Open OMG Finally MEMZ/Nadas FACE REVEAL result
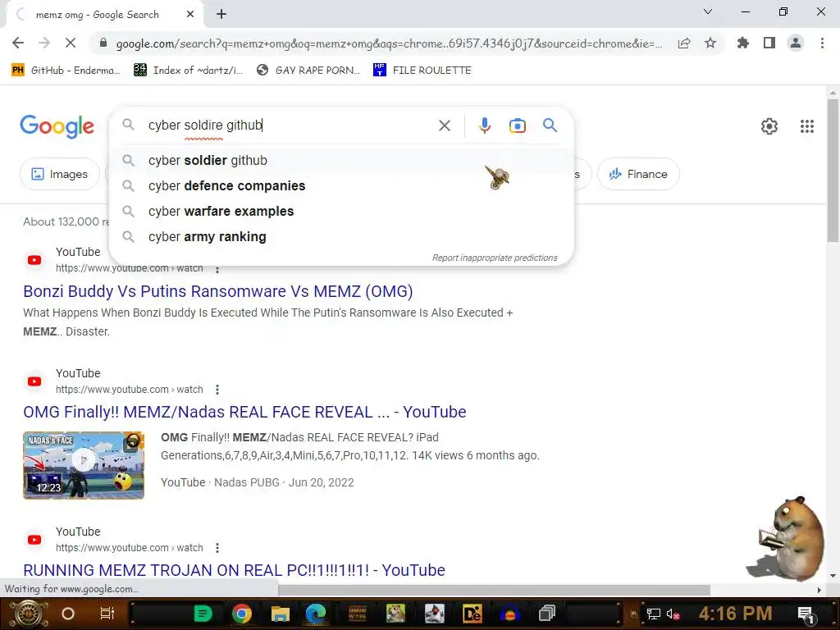Image resolution: width=840 pixels, height=630 pixels. (x=244, y=412)
